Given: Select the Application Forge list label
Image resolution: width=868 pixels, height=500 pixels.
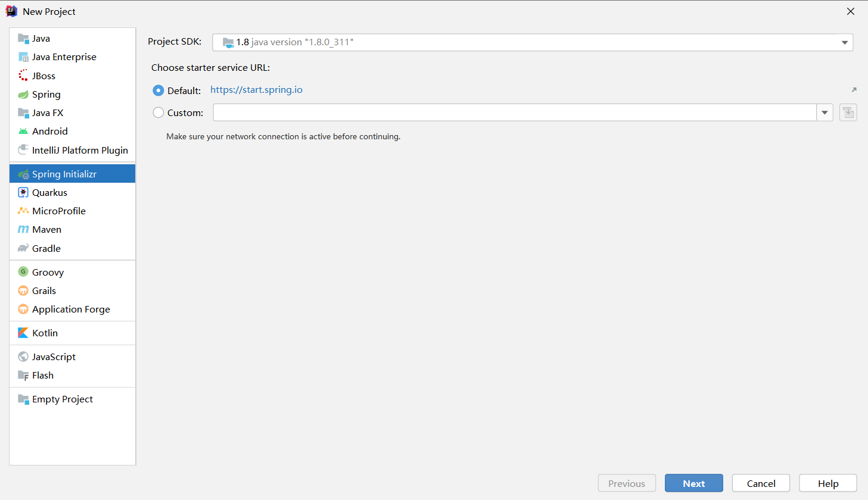Looking at the screenshot, I should [71, 309].
